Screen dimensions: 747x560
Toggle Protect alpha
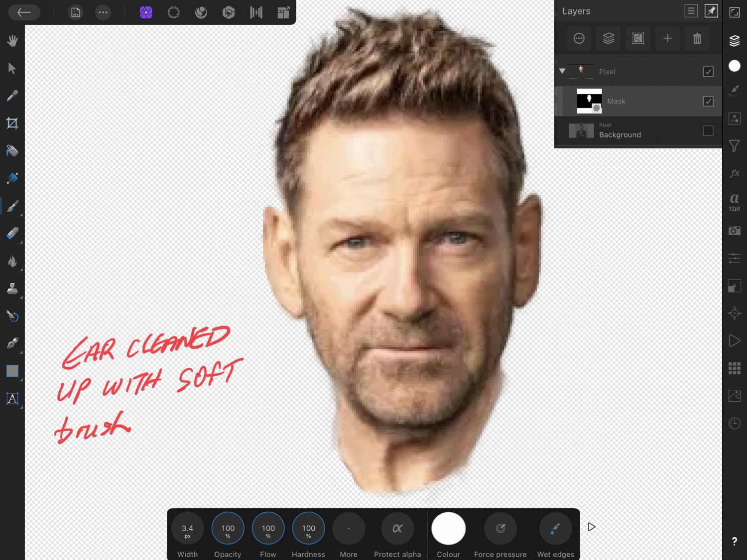click(x=397, y=529)
